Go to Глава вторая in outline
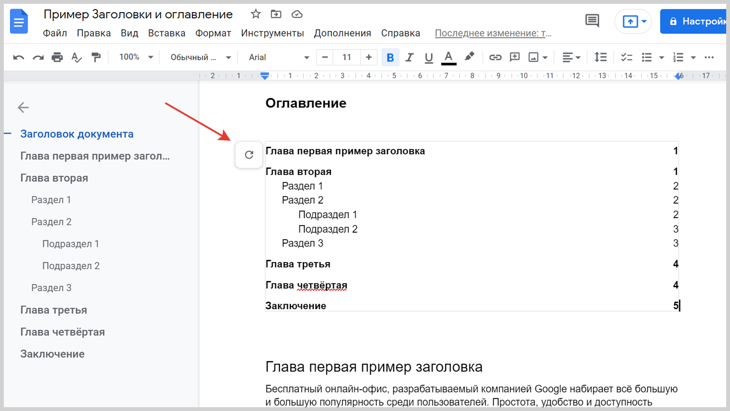 pyautogui.click(x=54, y=178)
